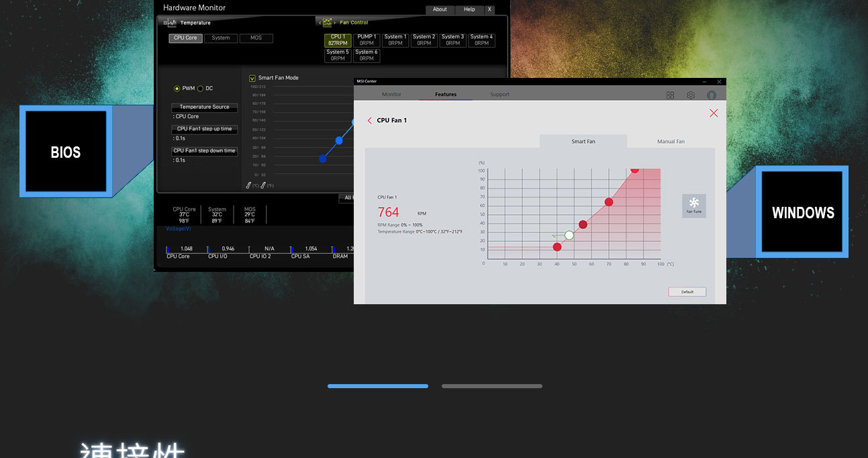Click the black BIOS label box
Screen dimensions: 868x458
pos(66,152)
